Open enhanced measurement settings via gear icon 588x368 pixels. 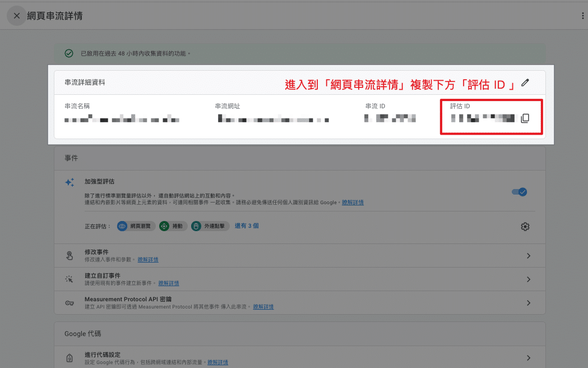pyautogui.click(x=525, y=226)
